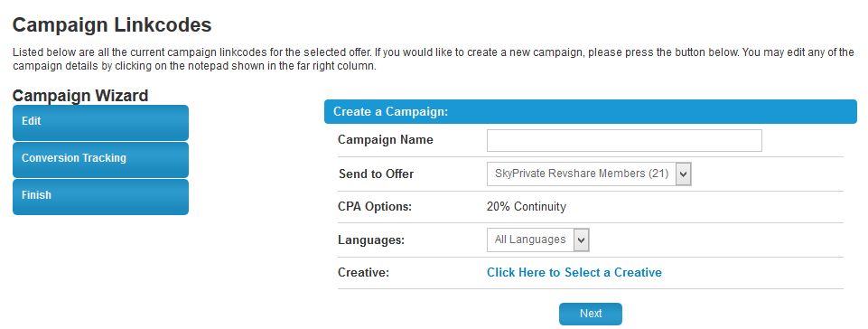The width and height of the screenshot is (868, 329).
Task: Open the All Languages dropdown
Action: tap(537, 240)
